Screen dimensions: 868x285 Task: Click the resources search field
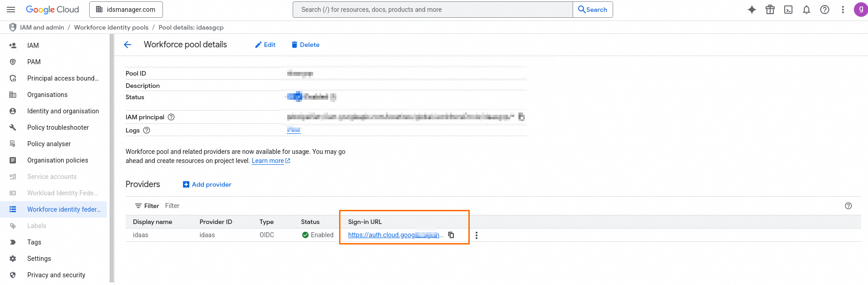click(432, 10)
